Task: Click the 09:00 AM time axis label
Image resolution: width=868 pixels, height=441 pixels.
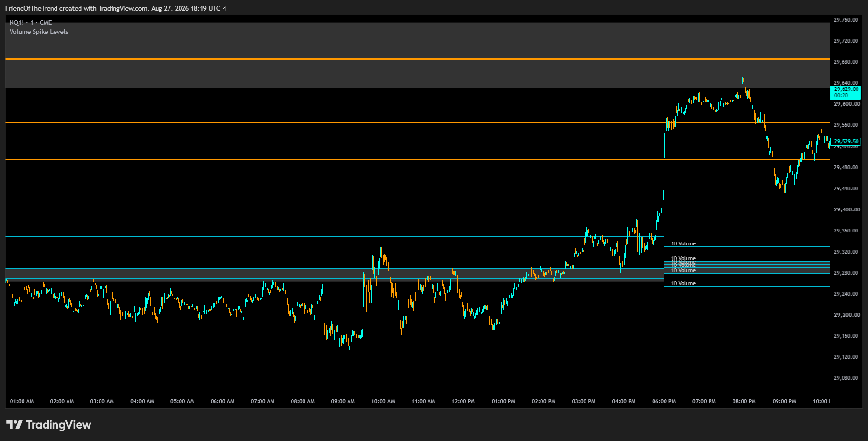Action: pyautogui.click(x=343, y=401)
